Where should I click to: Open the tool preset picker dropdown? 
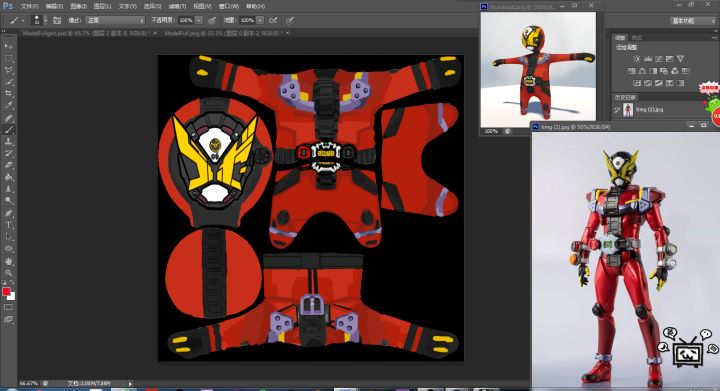(23, 21)
